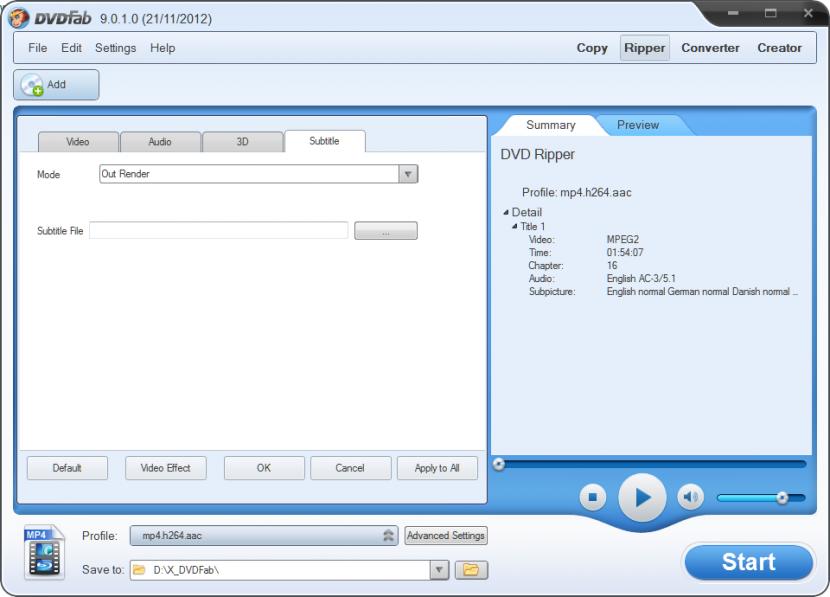This screenshot has width=830, height=597.
Task: Click the Audio value English AC-3/5.1
Action: tap(641, 278)
